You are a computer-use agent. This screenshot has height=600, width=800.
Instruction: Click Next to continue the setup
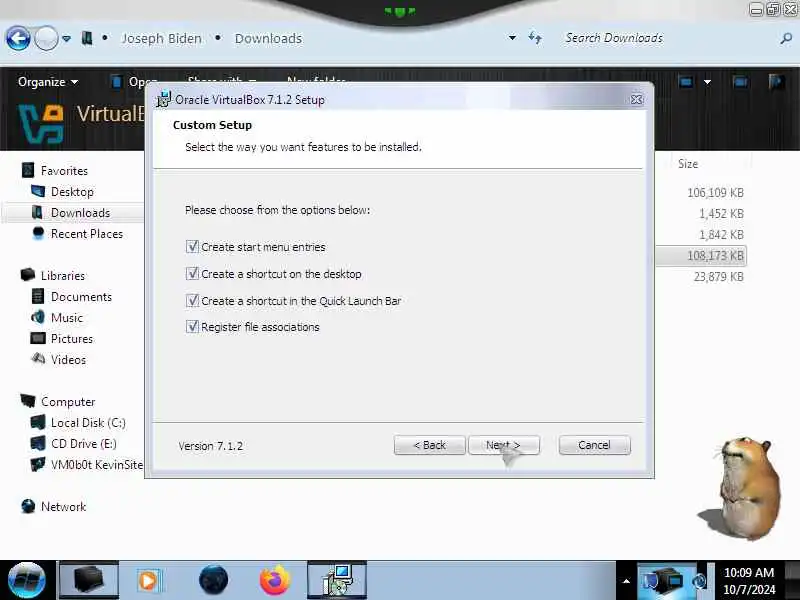[504, 445]
